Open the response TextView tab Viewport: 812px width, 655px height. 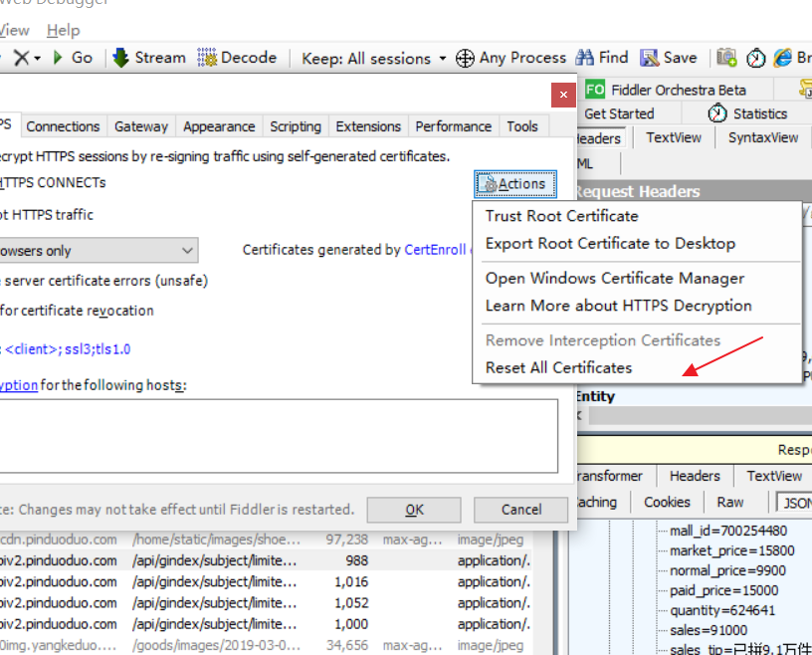[773, 476]
